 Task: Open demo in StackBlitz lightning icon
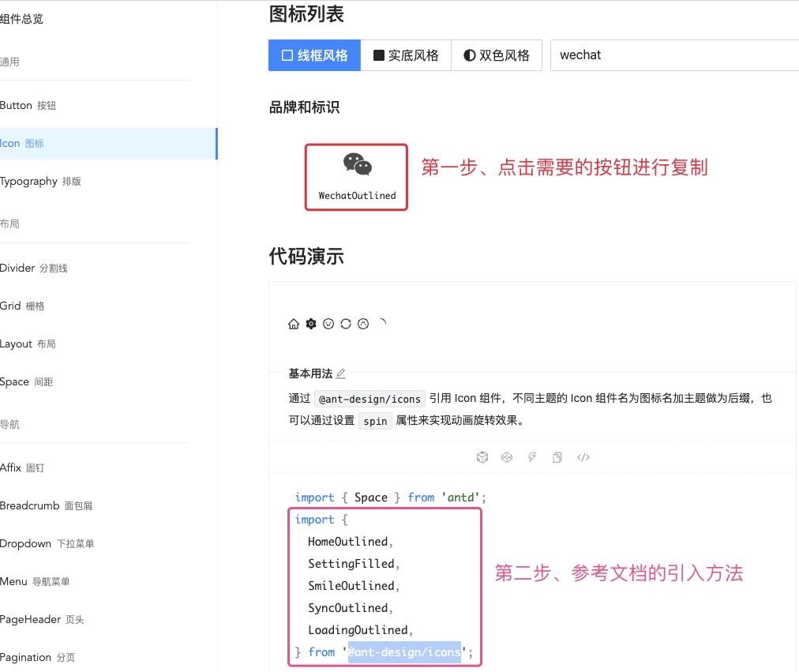(532, 457)
